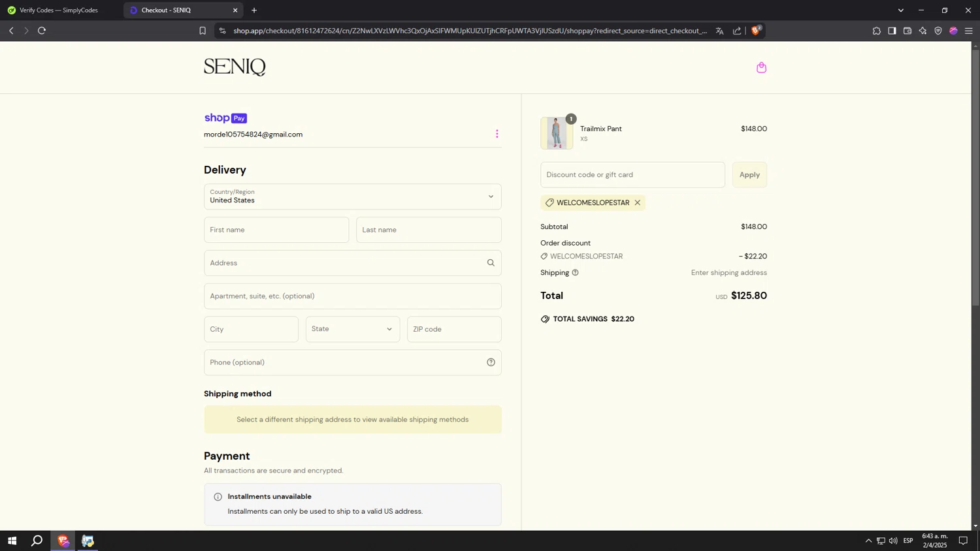Share this page link
Screen dimensions: 980x551
[x=737, y=31]
